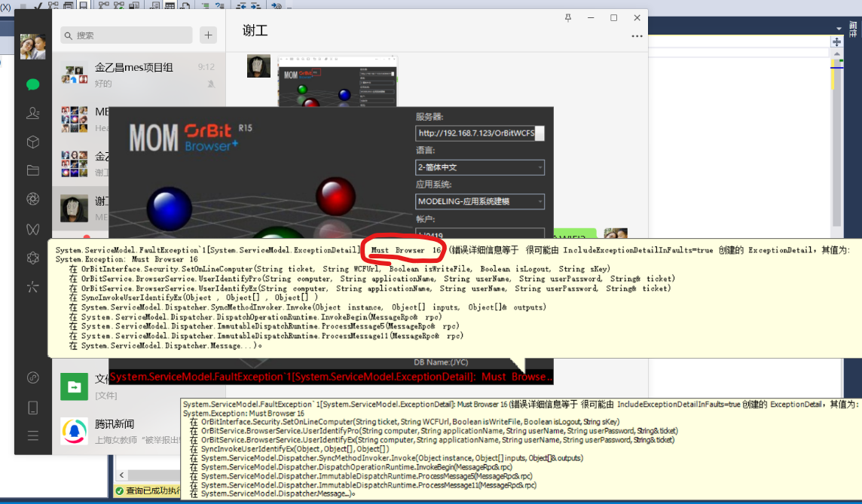Click the dropdown arrow above the background editor's scrollbar
The height and width of the screenshot is (504, 862).
click(x=839, y=28)
